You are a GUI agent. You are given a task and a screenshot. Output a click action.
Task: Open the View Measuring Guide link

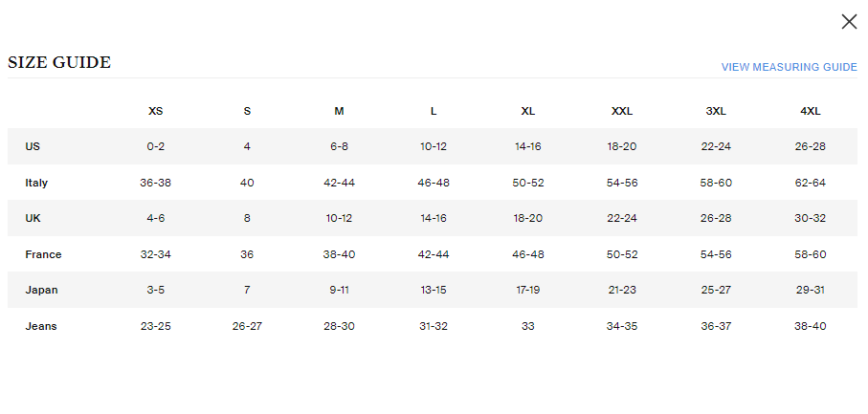(x=789, y=67)
